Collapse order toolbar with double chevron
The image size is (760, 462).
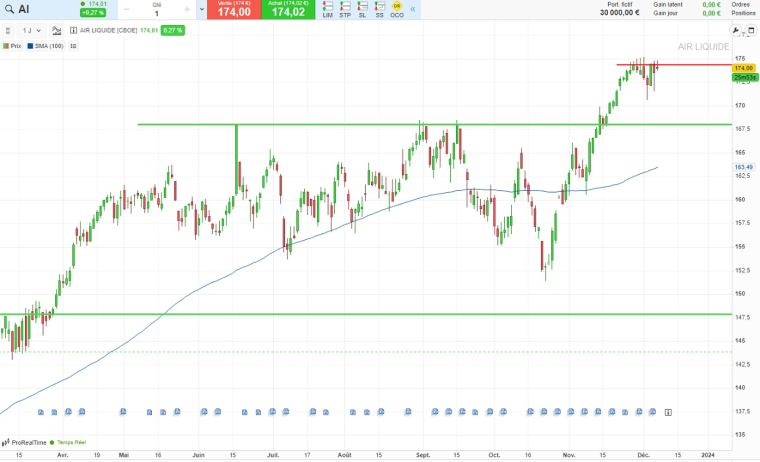pos(412,9)
